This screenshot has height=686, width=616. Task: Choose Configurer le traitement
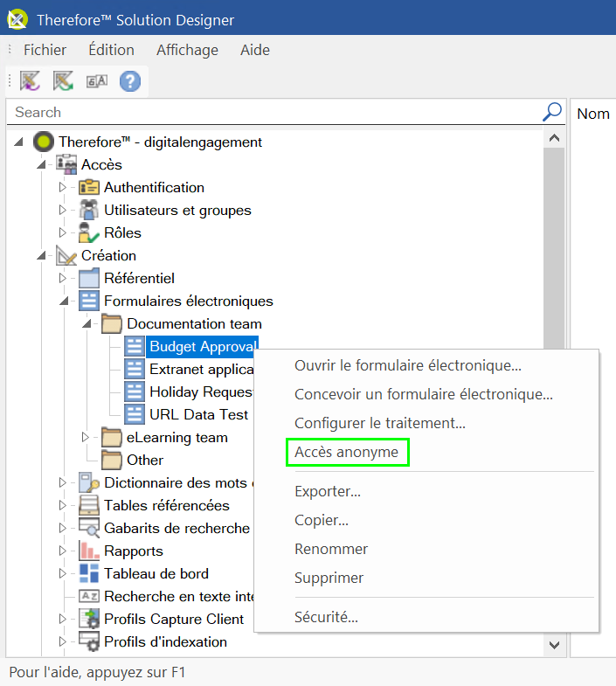(x=426, y=423)
